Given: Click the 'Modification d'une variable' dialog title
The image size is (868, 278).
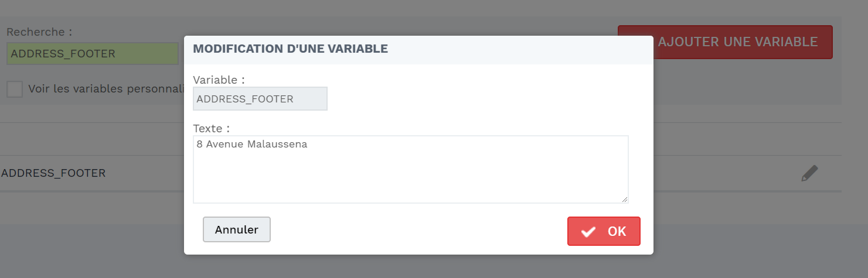Looking at the screenshot, I should (291, 49).
